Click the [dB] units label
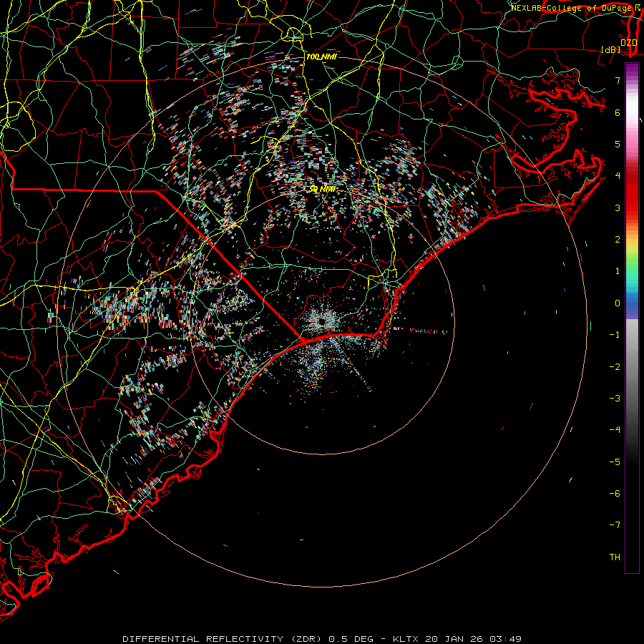The image size is (644, 644). [611, 49]
